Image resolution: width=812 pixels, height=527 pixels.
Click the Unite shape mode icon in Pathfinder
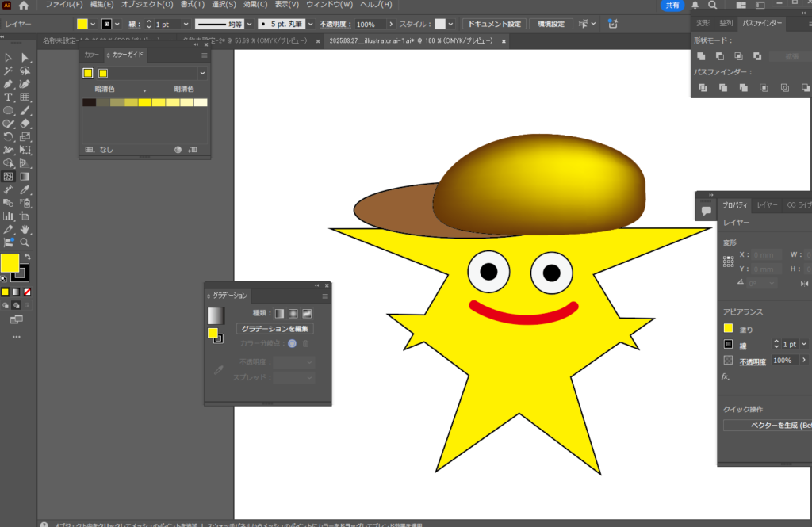point(701,56)
